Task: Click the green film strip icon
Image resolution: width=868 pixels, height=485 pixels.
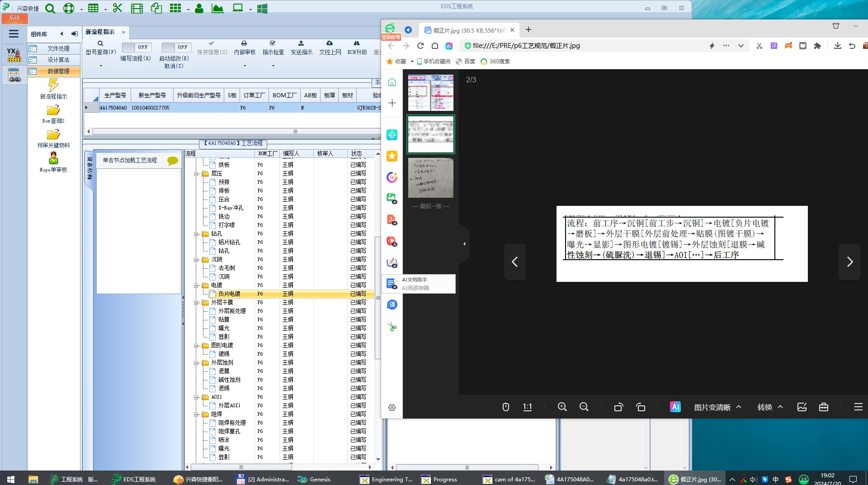Action: [137, 8]
